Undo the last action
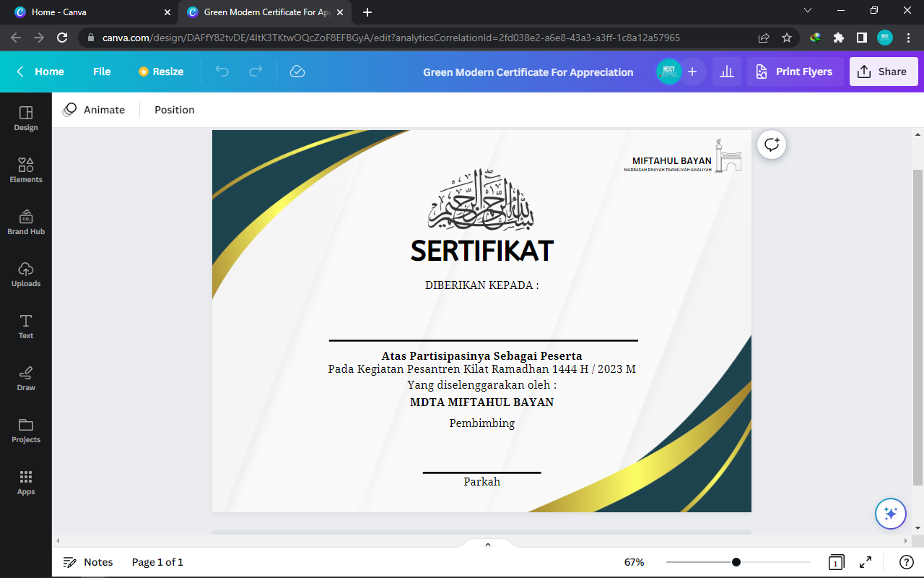The width and height of the screenshot is (924, 578). click(222, 72)
